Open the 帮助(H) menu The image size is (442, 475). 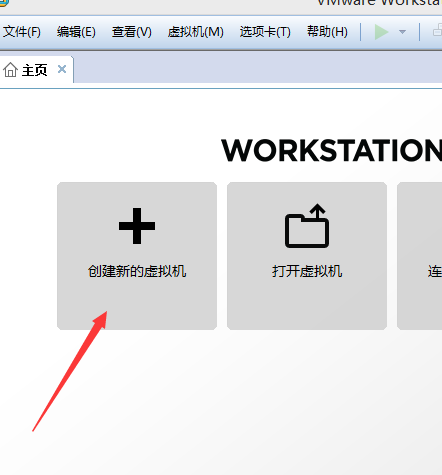tap(327, 32)
